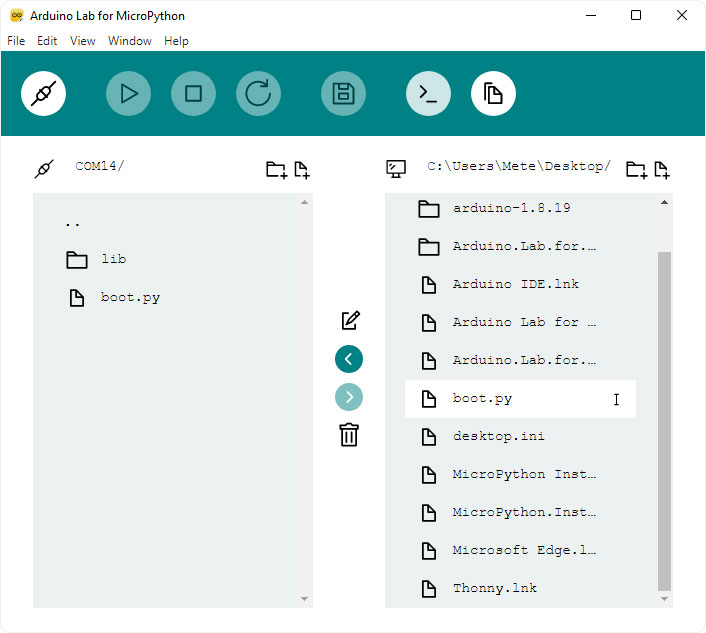Click the board list scroll-down arrow
The image size is (706, 633).
tap(304, 599)
